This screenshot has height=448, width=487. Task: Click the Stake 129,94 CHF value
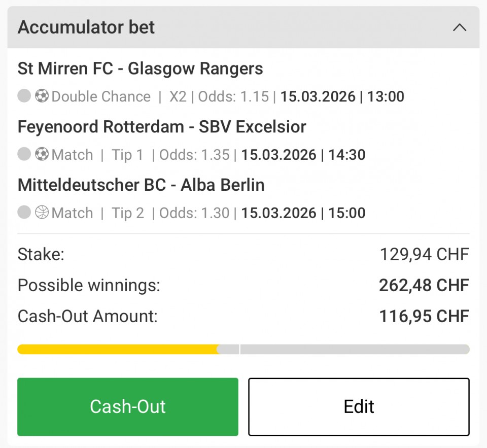[x=425, y=254]
